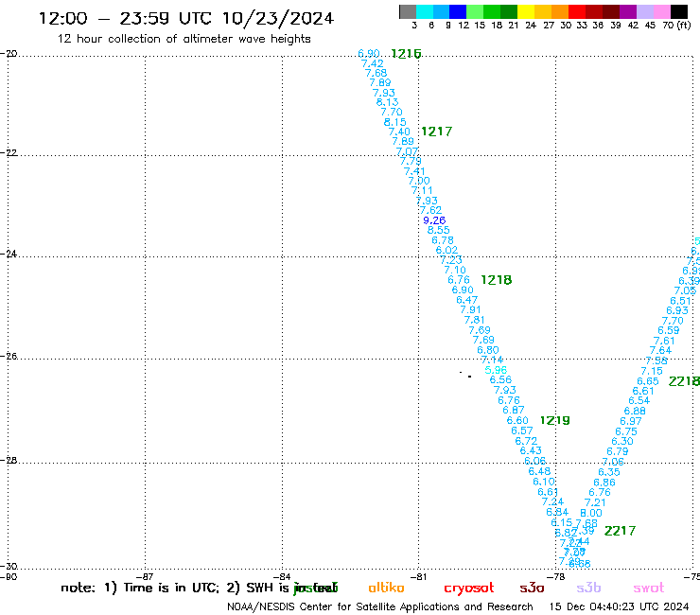Click timestamp '15 Dec 04:40:23 UTC 2024'
Screen dimensions: 700x615
click(619, 606)
